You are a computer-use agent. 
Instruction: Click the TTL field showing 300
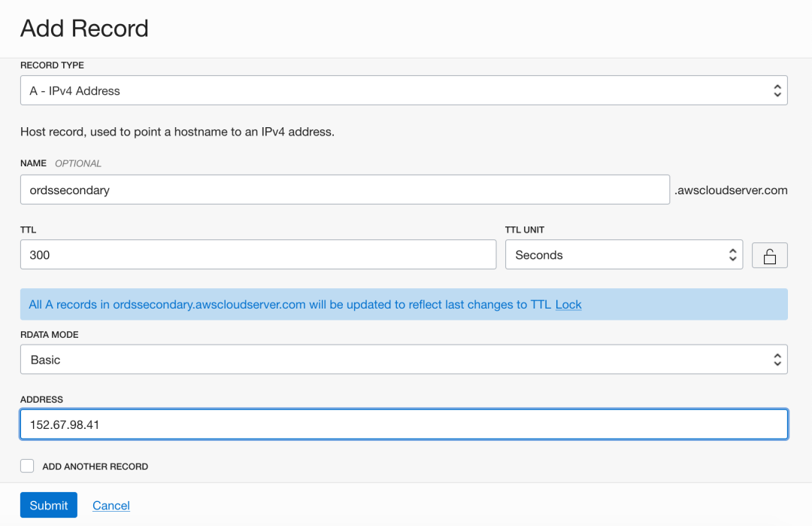coord(258,255)
